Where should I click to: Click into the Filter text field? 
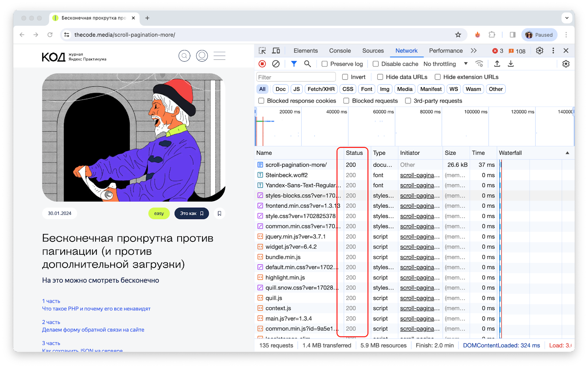296,77
